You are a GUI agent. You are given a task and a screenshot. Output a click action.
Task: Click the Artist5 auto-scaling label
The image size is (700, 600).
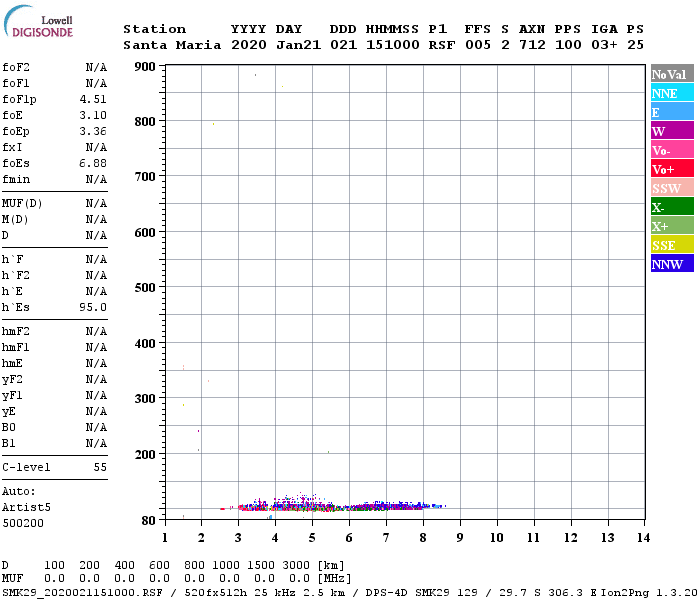pos(26,508)
